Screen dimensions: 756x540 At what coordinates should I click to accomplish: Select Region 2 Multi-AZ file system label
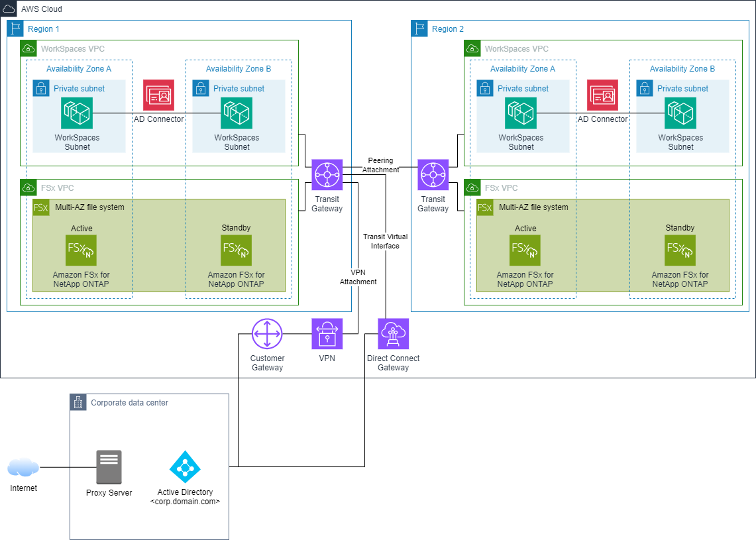coord(534,207)
